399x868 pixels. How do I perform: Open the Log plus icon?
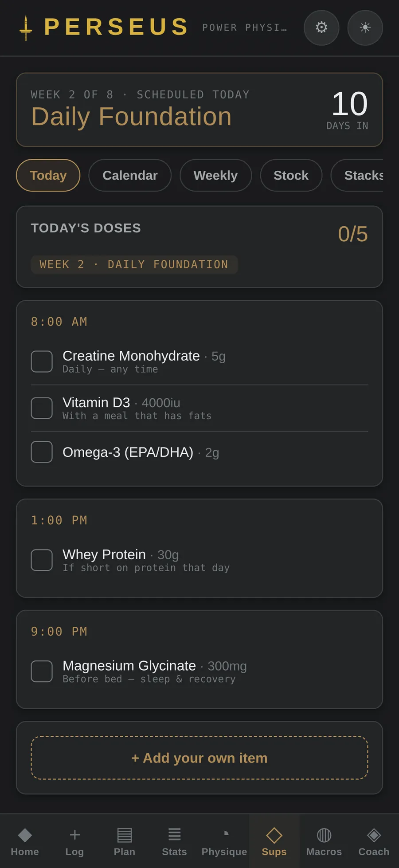coord(74,835)
